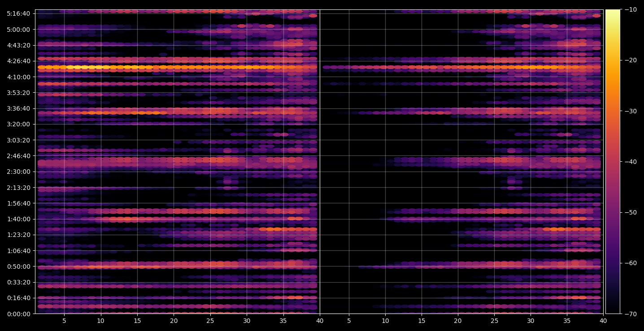Select x-axis label 30 under the left plot
Viewport: 644px width, 331px height.
(x=247, y=321)
